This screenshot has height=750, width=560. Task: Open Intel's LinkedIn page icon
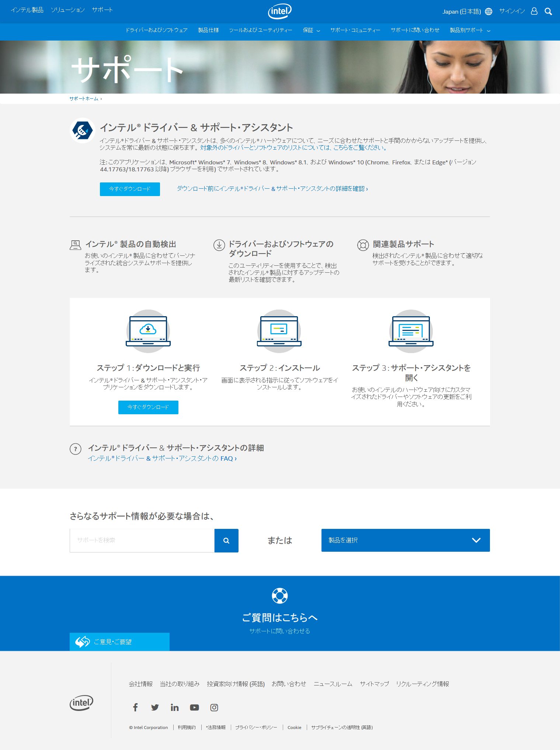click(175, 707)
